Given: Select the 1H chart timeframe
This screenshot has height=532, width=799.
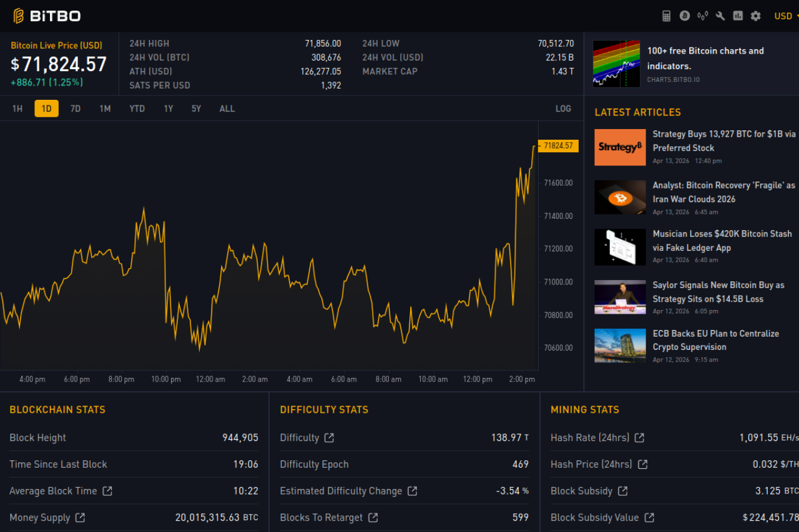Looking at the screenshot, I should click(17, 109).
